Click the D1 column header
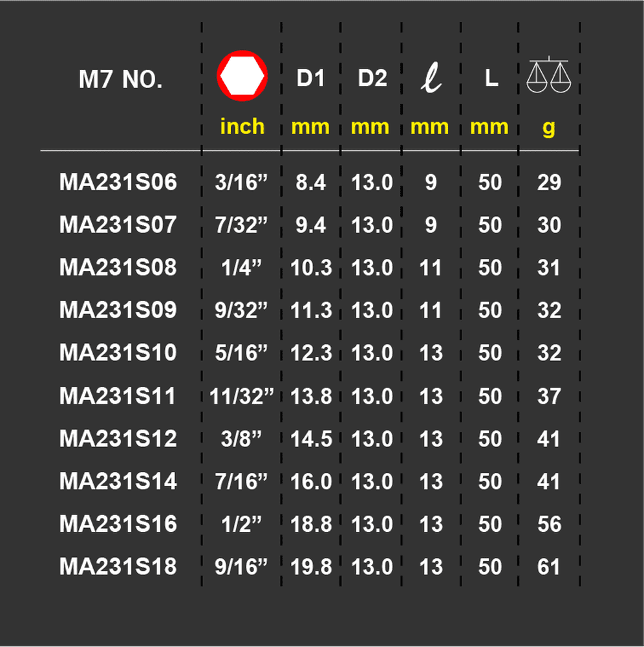This screenshot has width=644, height=647. click(x=310, y=78)
